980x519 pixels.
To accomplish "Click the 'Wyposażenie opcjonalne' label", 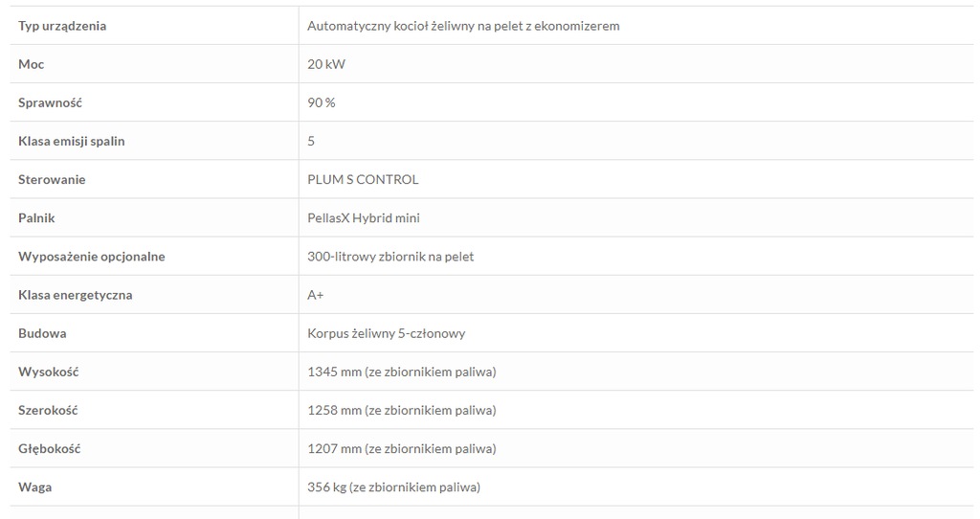I will point(91,257).
